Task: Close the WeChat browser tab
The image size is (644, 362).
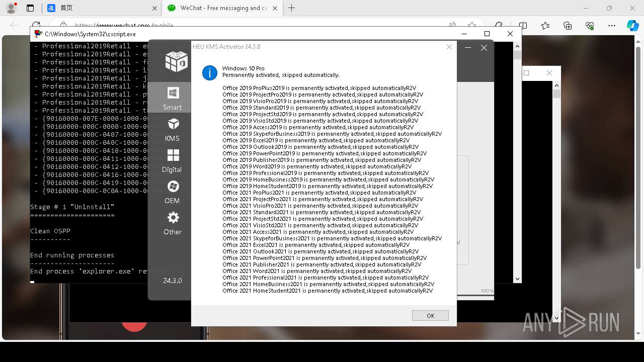Action: pyautogui.click(x=275, y=8)
